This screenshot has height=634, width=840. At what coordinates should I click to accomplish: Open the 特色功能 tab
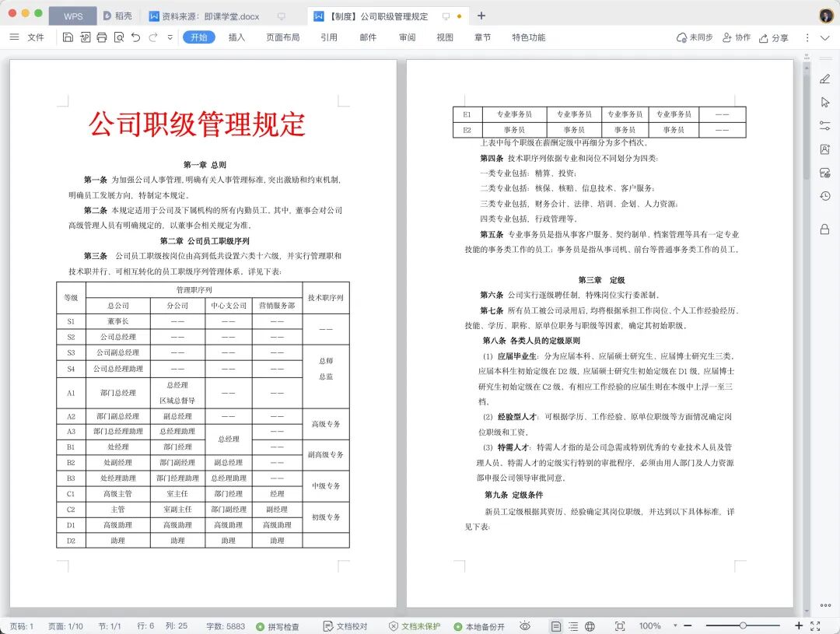coord(529,37)
